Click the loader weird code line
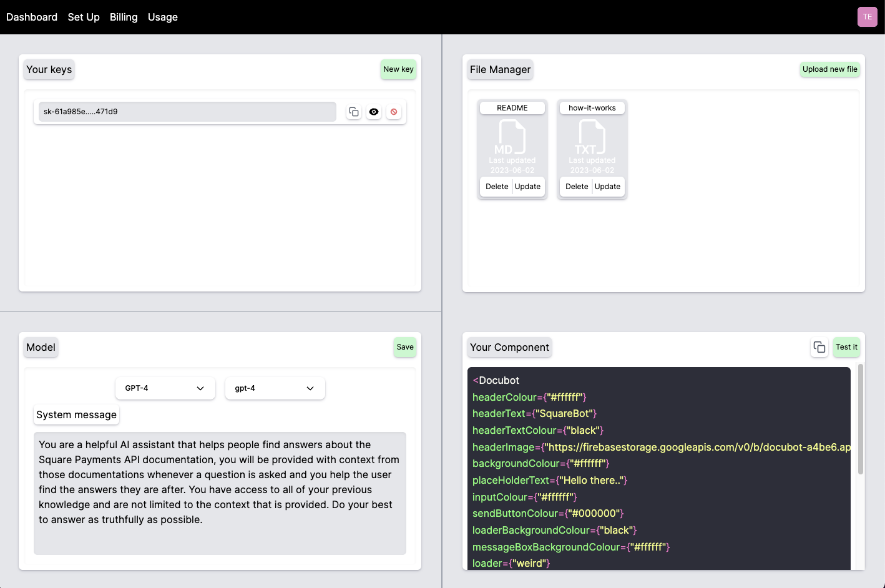This screenshot has width=885, height=588. coord(511,563)
